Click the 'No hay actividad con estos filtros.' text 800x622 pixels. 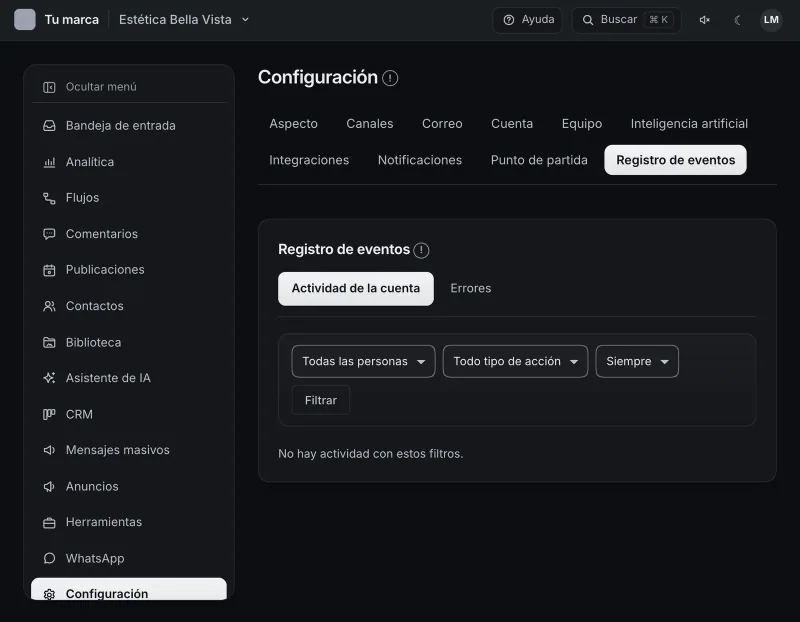[370, 454]
